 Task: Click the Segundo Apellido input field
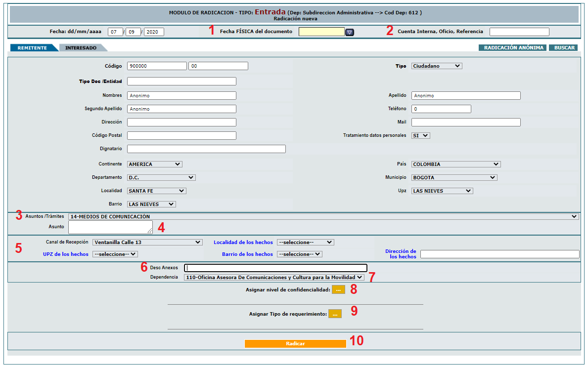[181, 109]
